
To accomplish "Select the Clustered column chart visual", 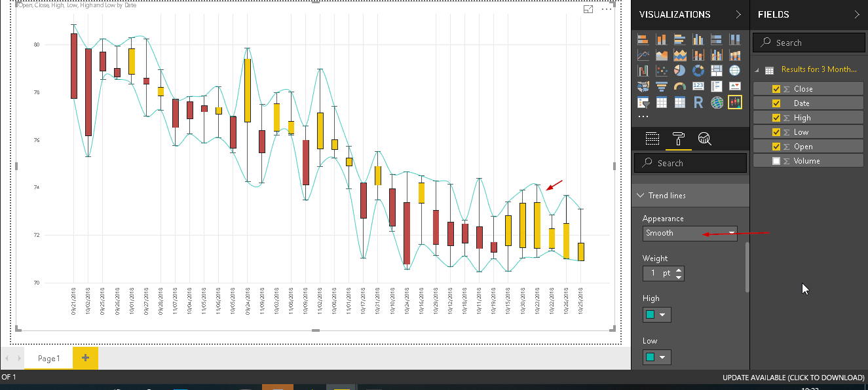I will point(698,40).
